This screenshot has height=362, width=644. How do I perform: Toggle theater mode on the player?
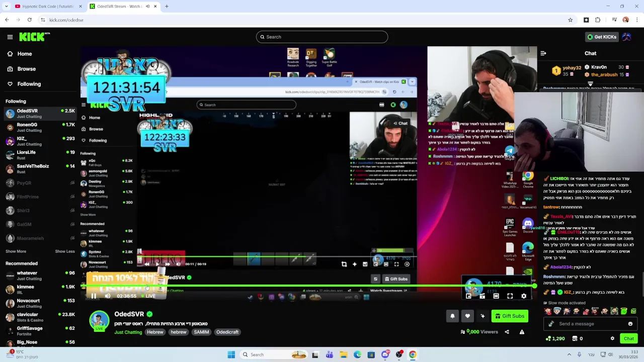pyautogui.click(x=496, y=296)
